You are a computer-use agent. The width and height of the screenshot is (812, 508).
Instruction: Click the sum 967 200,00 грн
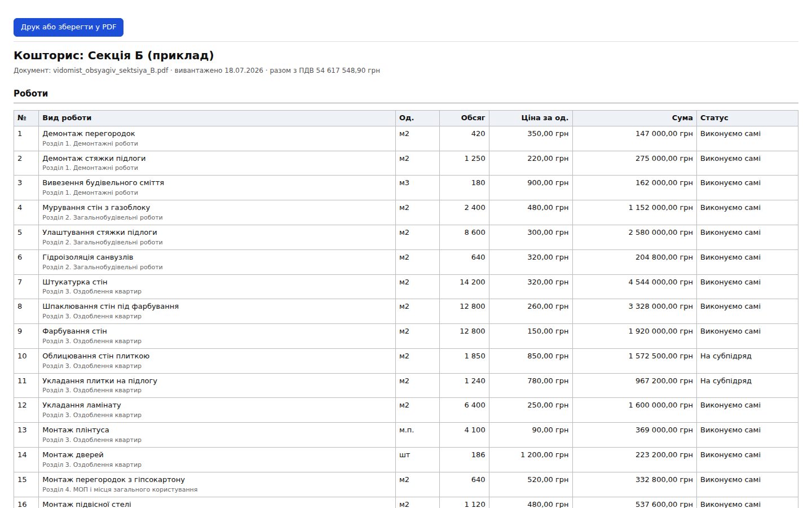(664, 381)
